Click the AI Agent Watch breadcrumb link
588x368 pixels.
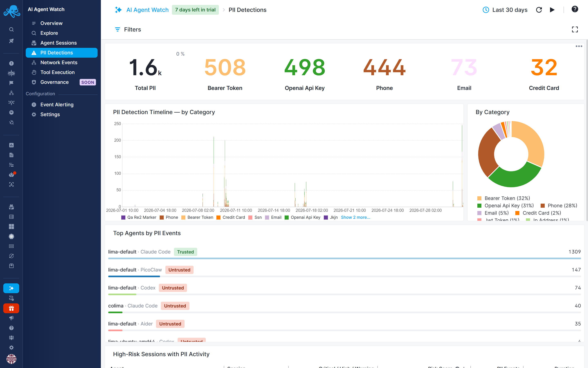(147, 10)
